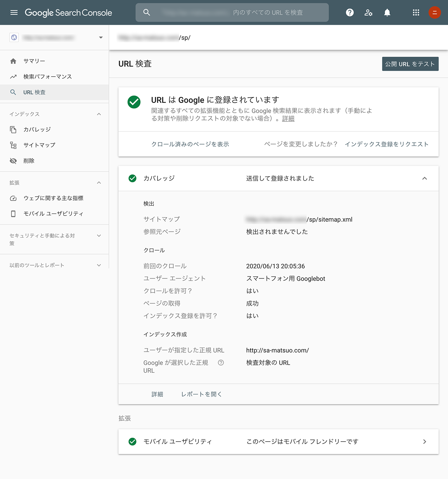Open the hamburger main menu
448x479 pixels.
(x=14, y=13)
